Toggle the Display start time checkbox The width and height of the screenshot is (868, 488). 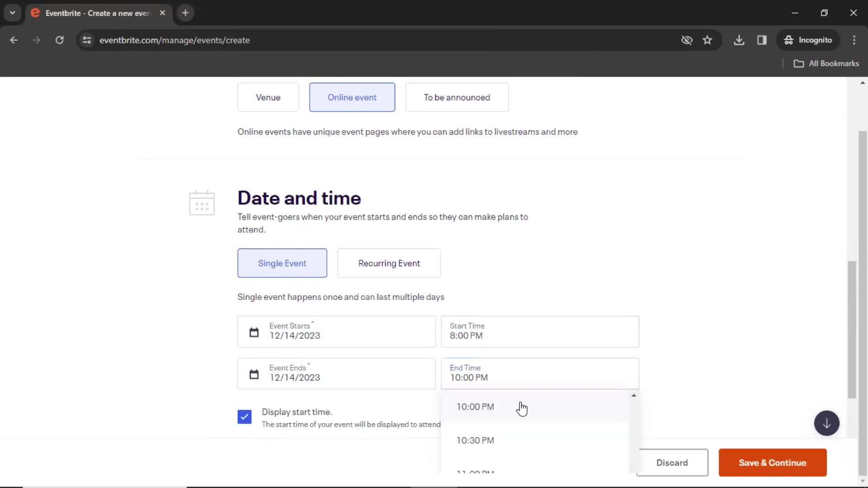pyautogui.click(x=244, y=417)
